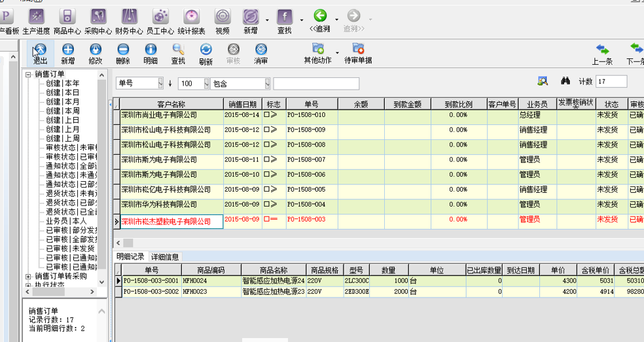Click 消审 to un-approve the order
Image resolution: width=644 pixels, height=342 pixels.
pos(260,54)
